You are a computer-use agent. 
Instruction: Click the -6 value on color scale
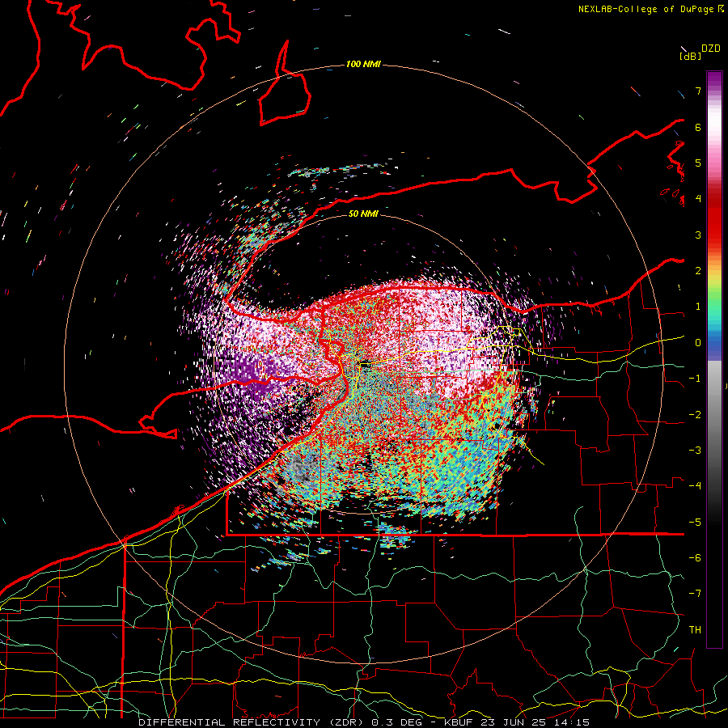(695, 558)
